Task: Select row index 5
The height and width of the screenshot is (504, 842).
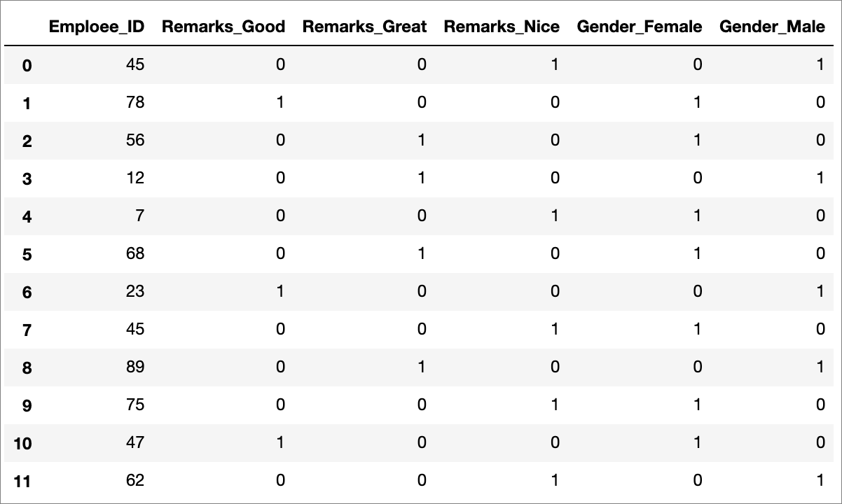Action: point(27,255)
